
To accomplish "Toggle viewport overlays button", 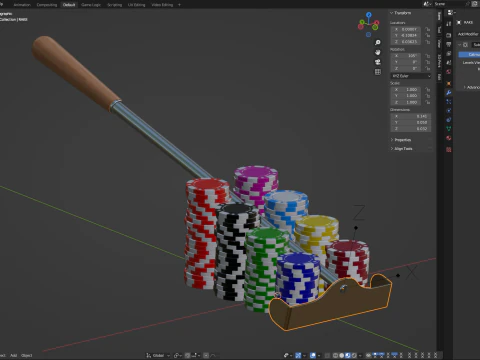I will (313, 355).
